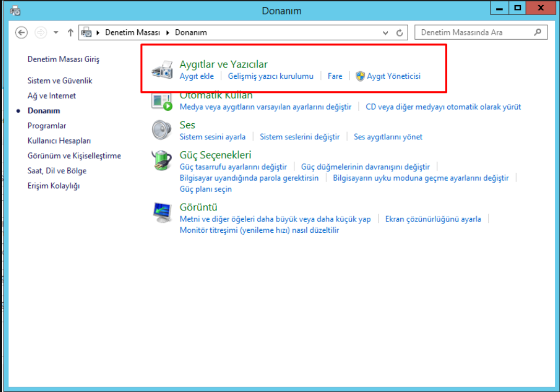Open Ağ ve Internet category

[x=52, y=96]
